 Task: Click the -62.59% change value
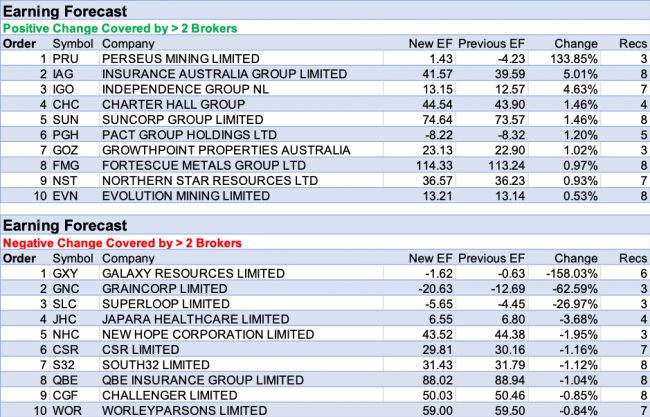pos(577,290)
